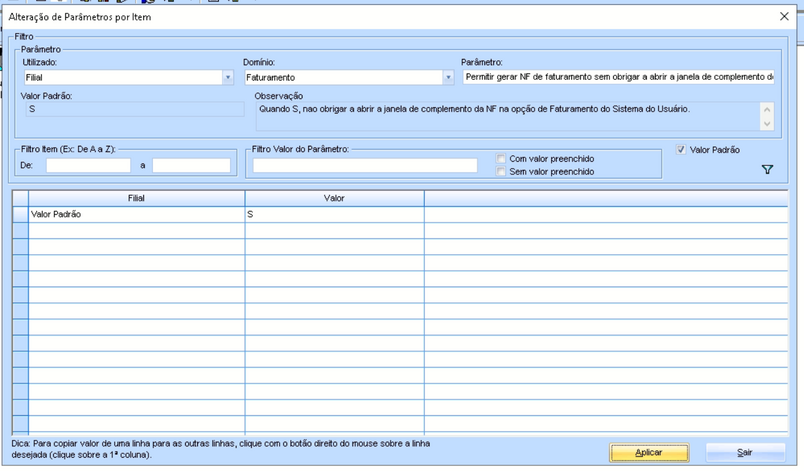Image resolution: width=804 pixels, height=471 pixels.
Task: Click the funnel filter icon
Action: point(767,170)
